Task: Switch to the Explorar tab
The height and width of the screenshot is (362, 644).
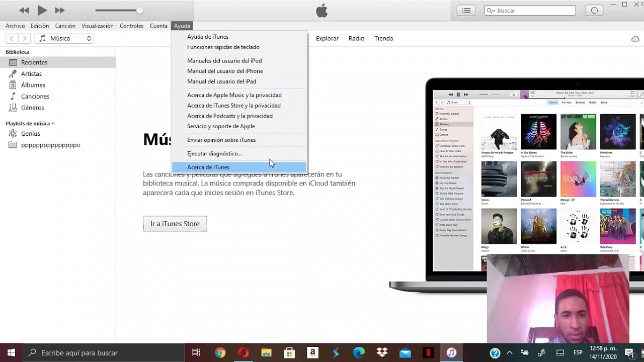Action: coord(327,38)
